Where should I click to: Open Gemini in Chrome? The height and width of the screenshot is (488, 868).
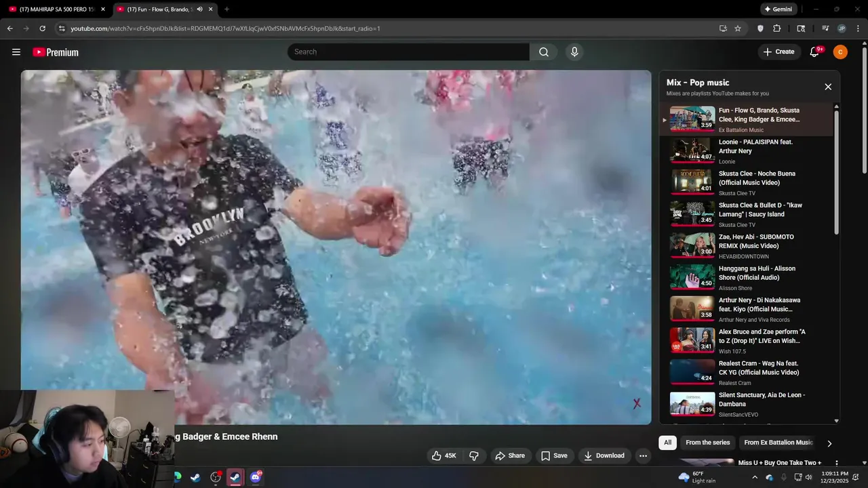coord(778,9)
